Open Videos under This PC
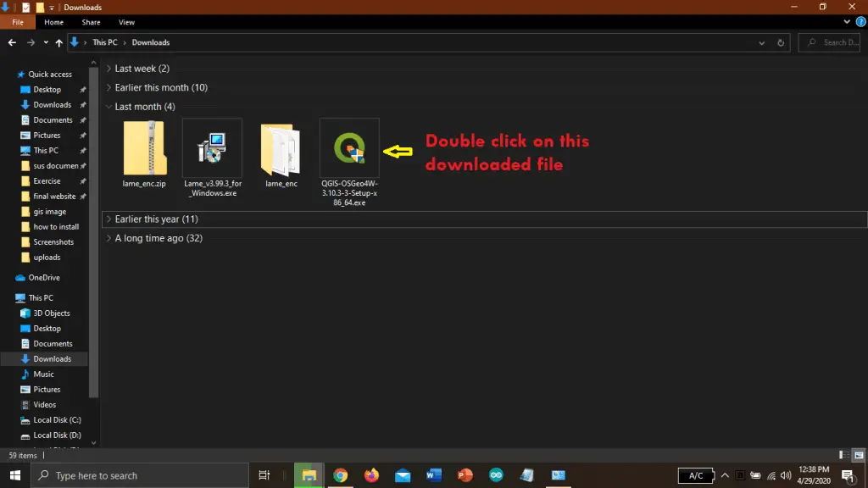 point(44,404)
